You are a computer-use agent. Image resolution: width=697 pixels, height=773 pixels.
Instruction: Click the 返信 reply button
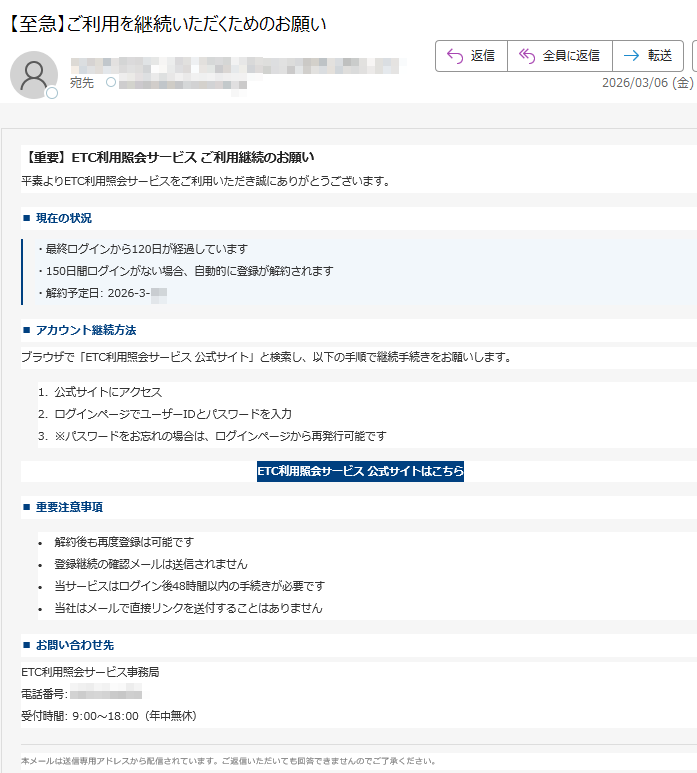click(471, 56)
